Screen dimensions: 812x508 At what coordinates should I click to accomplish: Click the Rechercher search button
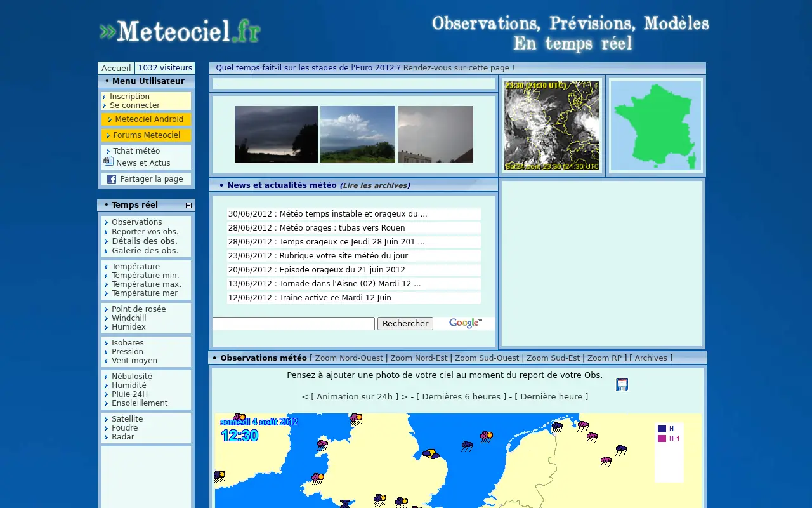pyautogui.click(x=405, y=324)
